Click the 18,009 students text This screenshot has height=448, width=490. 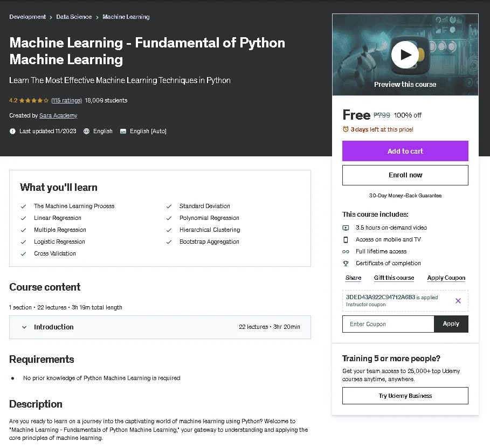(x=106, y=100)
